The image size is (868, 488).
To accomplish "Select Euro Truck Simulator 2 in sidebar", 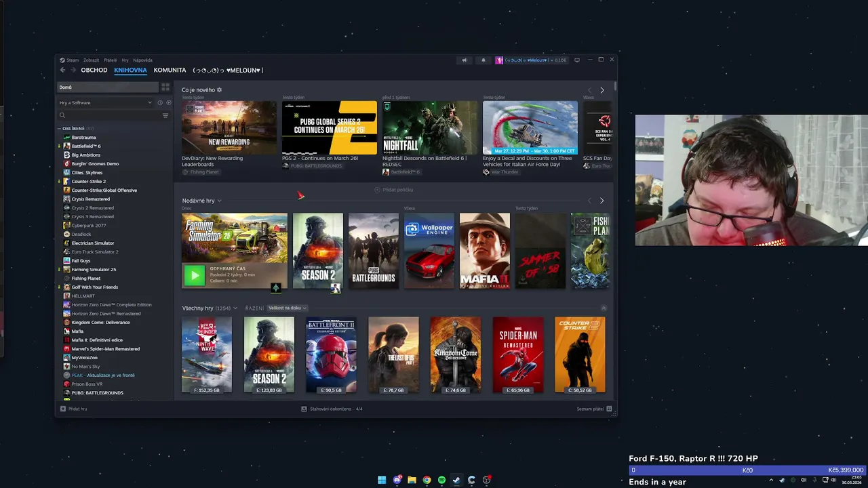I will [x=95, y=251].
